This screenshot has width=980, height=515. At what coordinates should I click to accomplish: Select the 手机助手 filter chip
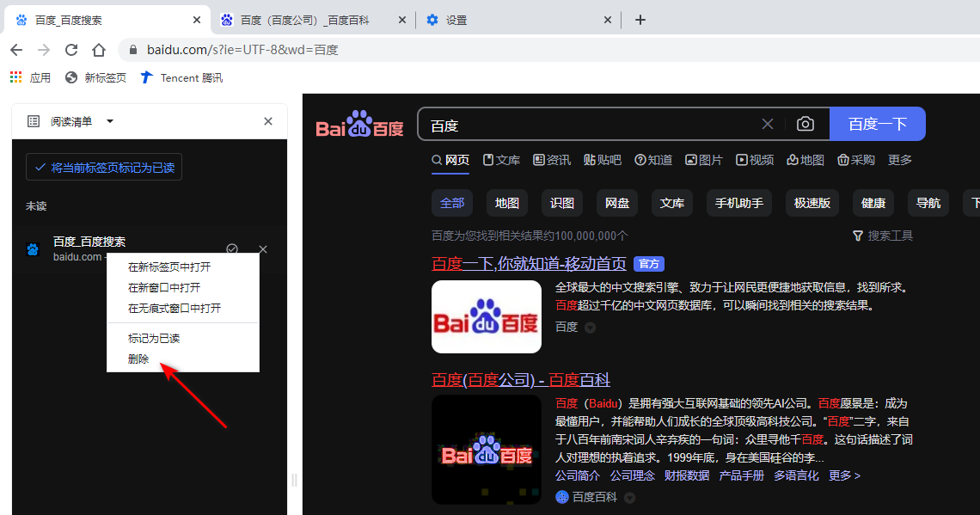coord(739,203)
